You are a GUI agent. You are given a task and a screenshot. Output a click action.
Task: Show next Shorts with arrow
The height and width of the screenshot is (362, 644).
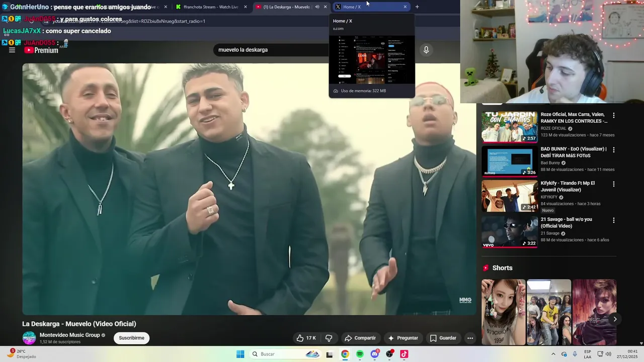click(x=615, y=319)
